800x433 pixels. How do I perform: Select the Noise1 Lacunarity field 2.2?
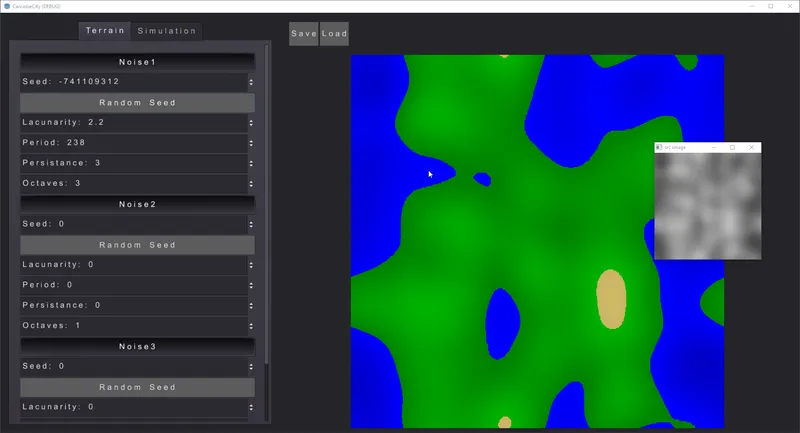134,122
